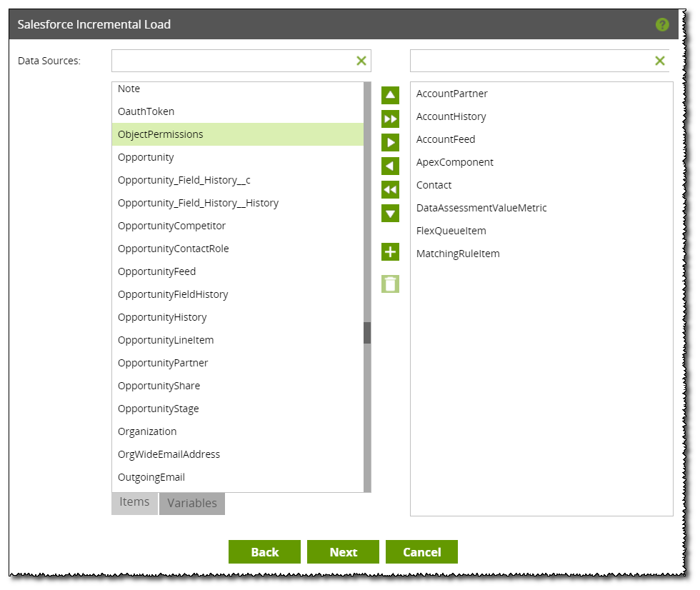
Task: Select Organization in the list
Action: (237, 431)
